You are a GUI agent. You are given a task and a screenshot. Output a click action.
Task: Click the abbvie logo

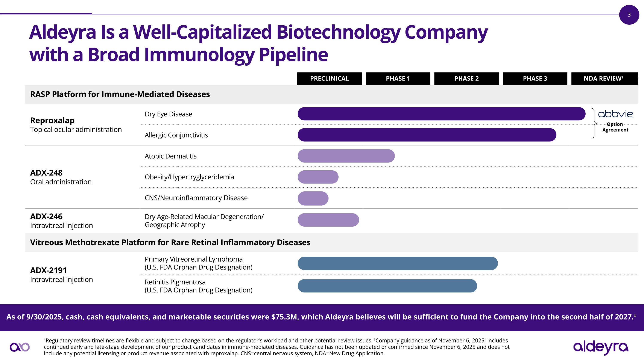coord(615,114)
